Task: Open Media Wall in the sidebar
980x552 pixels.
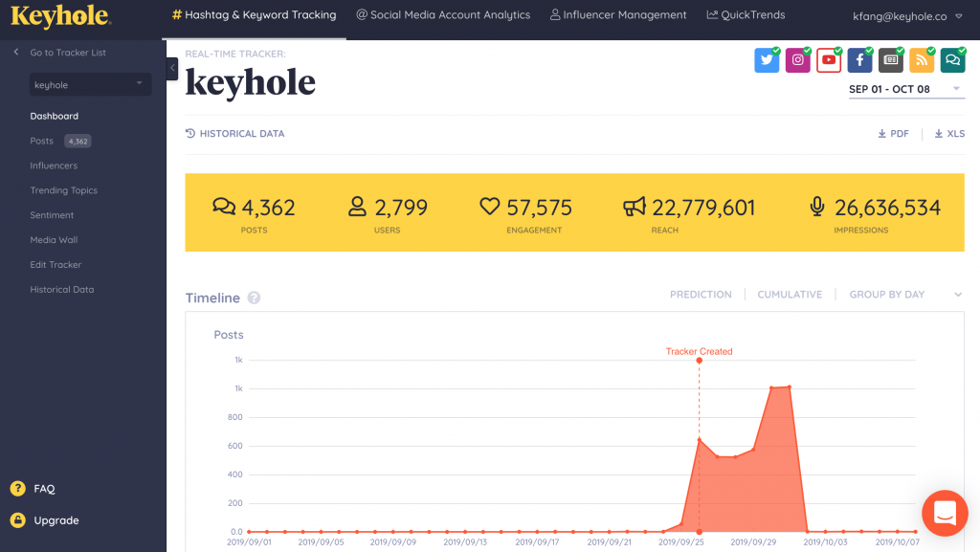Action: point(54,240)
